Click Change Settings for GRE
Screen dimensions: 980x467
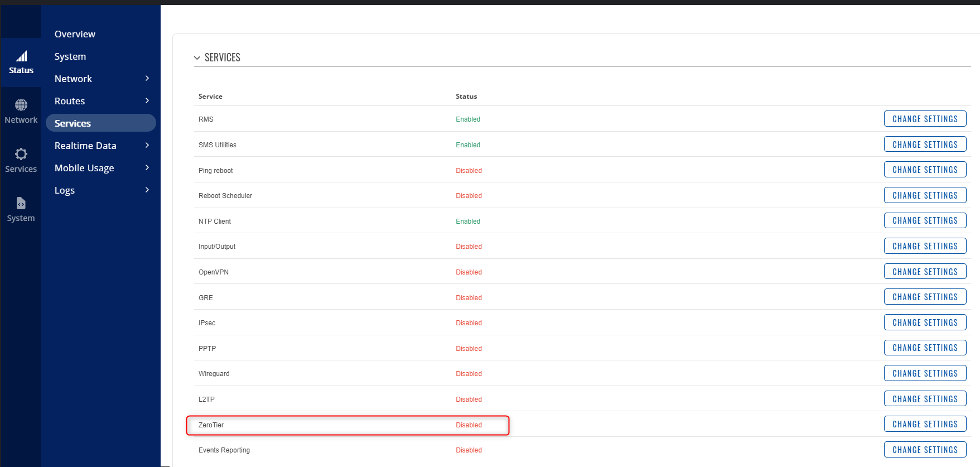(x=925, y=297)
